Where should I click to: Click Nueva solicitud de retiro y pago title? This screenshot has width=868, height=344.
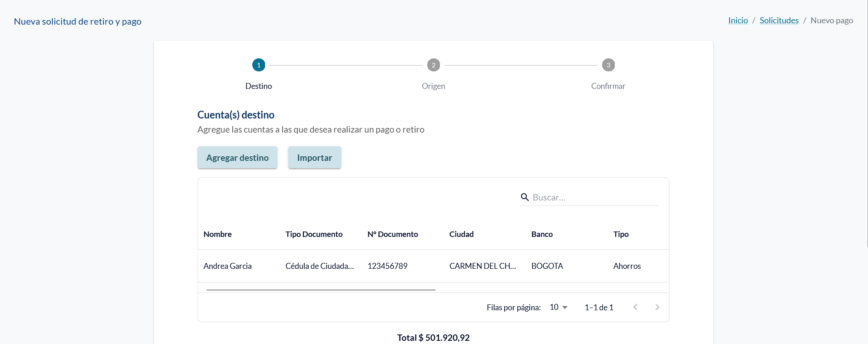tap(78, 21)
